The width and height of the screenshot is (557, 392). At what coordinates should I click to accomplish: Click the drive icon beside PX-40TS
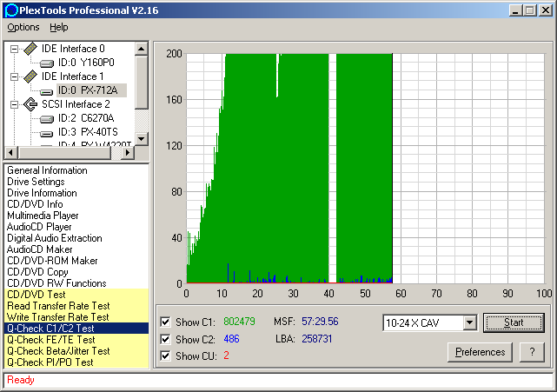(x=47, y=133)
